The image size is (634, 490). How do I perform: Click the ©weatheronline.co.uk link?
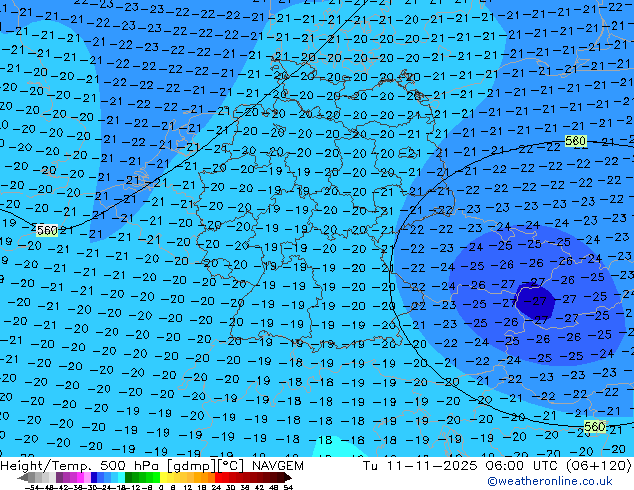pyautogui.click(x=549, y=481)
